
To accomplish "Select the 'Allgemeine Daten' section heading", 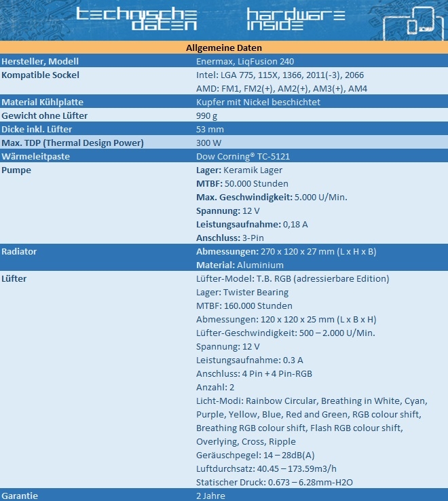I will [x=224, y=48].
